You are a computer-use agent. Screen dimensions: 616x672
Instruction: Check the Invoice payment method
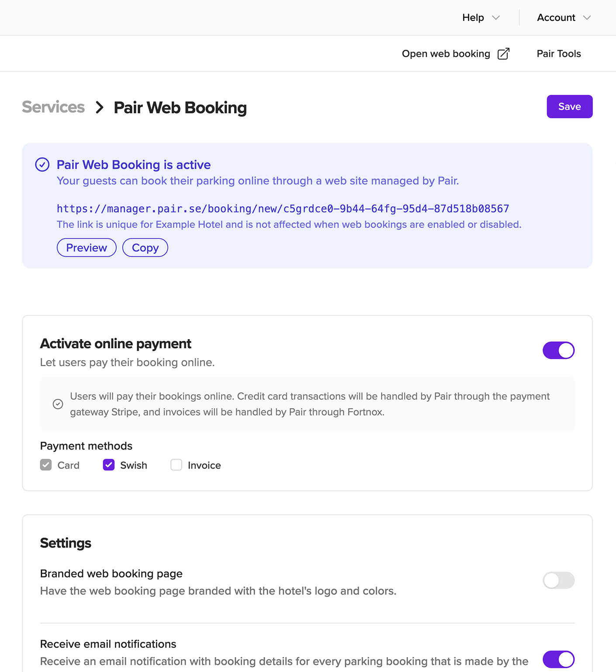[176, 465]
